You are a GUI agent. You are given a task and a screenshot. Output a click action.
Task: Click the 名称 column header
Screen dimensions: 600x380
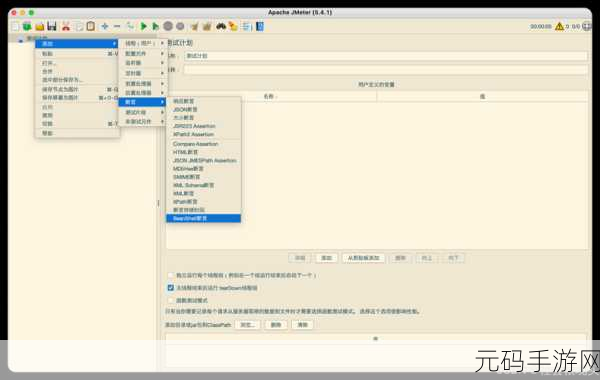pyautogui.click(x=271, y=96)
